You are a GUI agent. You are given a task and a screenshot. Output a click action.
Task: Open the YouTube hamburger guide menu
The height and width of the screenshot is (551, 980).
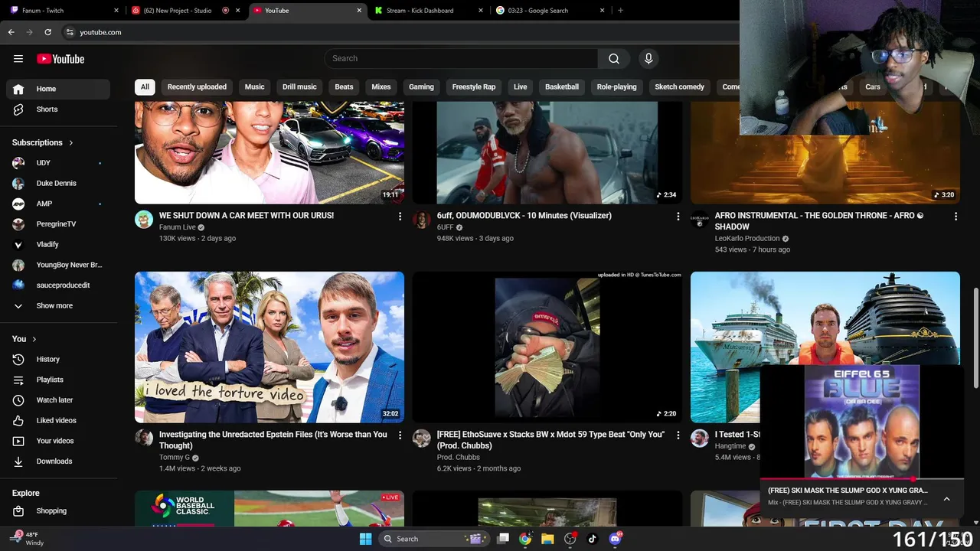18,59
